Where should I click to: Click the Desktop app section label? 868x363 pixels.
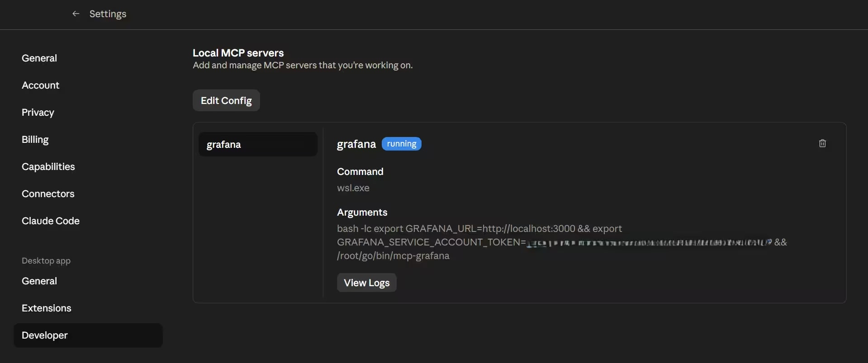tap(46, 261)
